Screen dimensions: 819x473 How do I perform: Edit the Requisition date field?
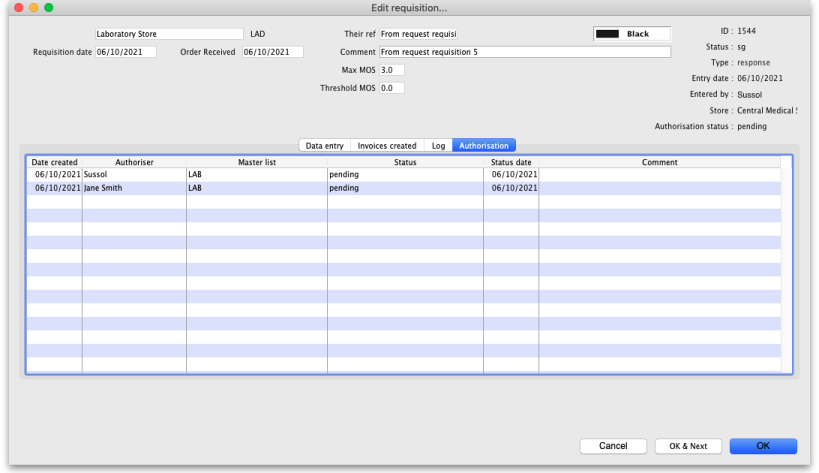click(x=125, y=52)
